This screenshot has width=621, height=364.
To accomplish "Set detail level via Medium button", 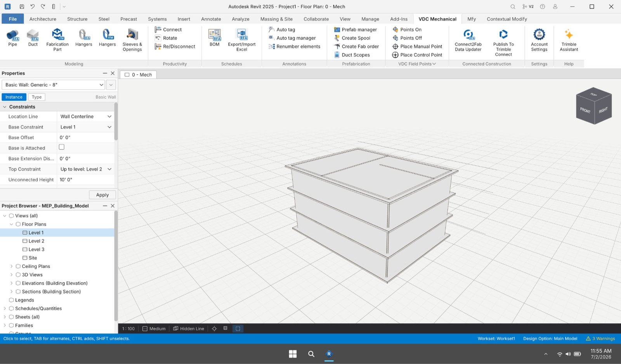I will (x=154, y=329).
